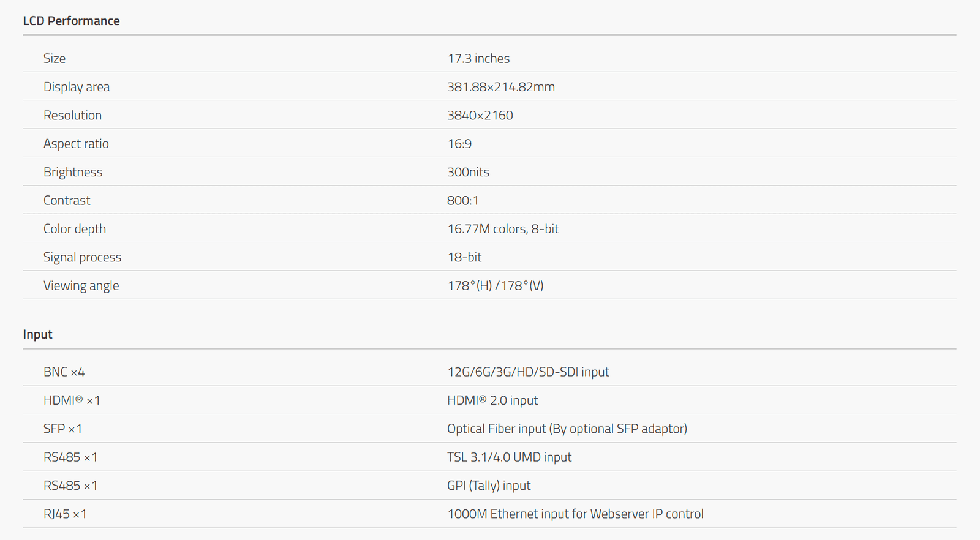980x540 pixels.
Task: Click the LCD Performance section heading
Action: click(x=71, y=21)
